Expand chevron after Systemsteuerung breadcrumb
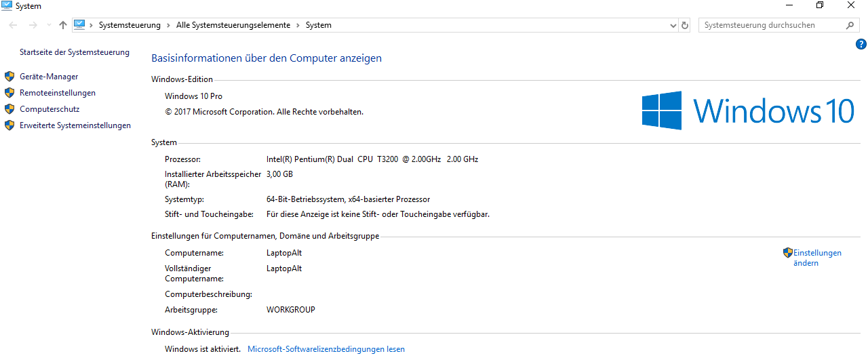Screen dimensions: 868x360 pyautogui.click(x=168, y=25)
